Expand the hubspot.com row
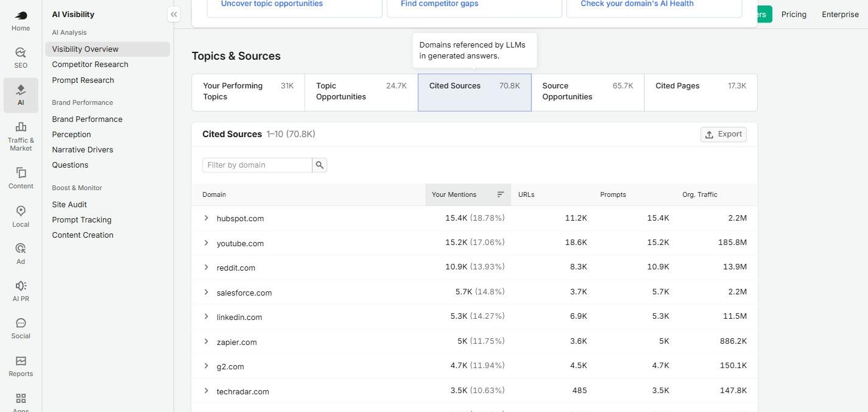The width and height of the screenshot is (868, 412). coord(206,218)
